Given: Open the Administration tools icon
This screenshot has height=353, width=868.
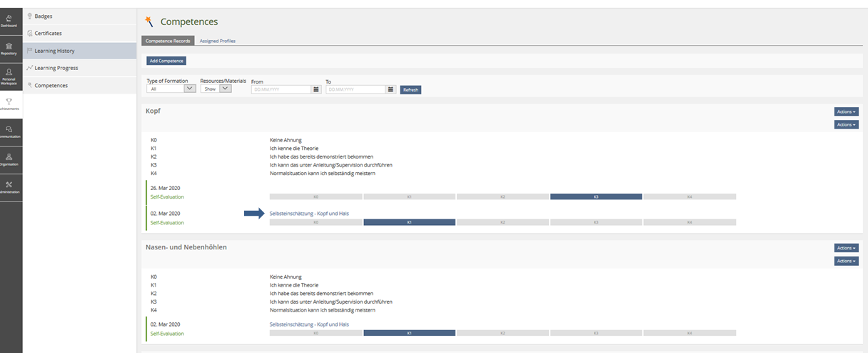Looking at the screenshot, I should (x=9, y=187).
